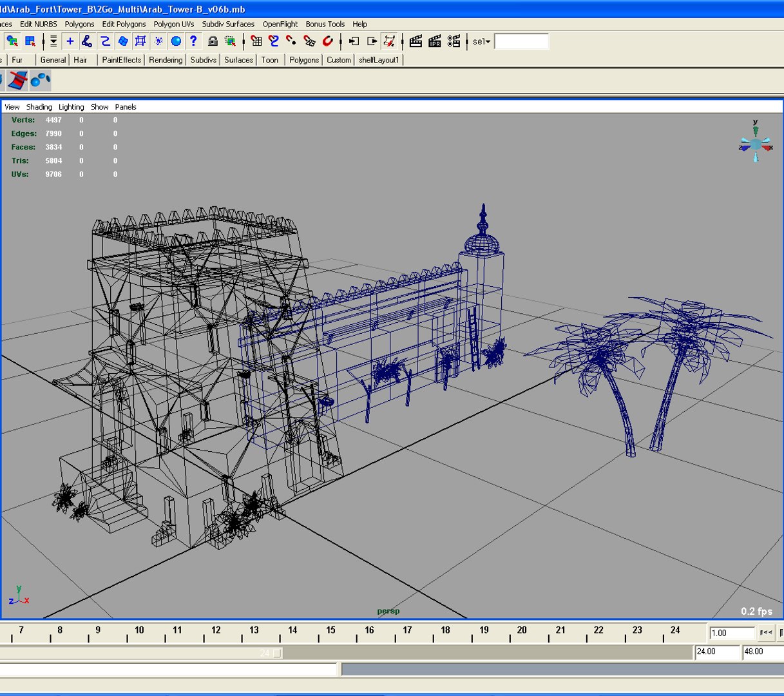Switch to the Custom shelf tab
Viewport: 784px width, 696px height.
point(339,60)
